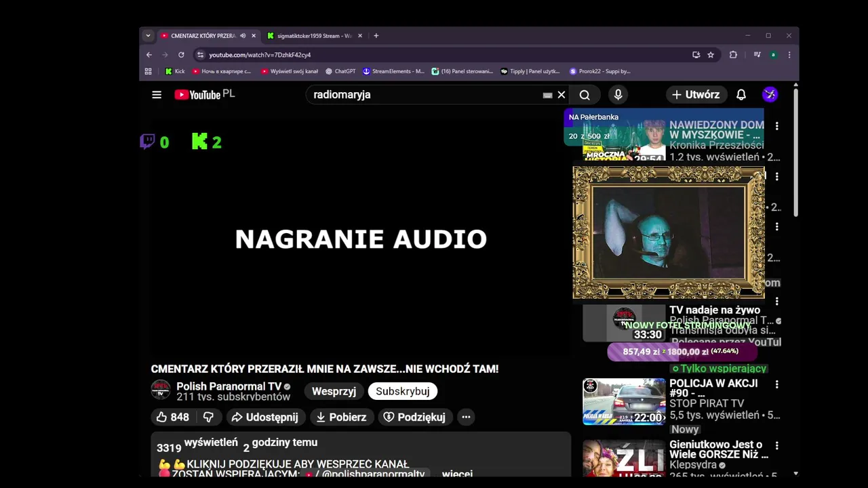Mute tab via speaker icon
Image resolution: width=868 pixels, height=488 pixels.
pyautogui.click(x=243, y=36)
